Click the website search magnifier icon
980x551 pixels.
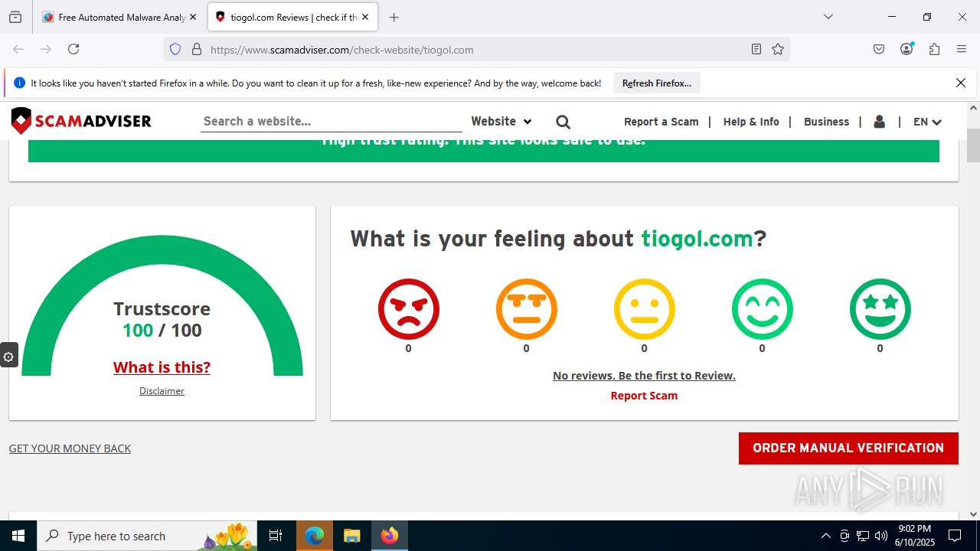pos(563,122)
